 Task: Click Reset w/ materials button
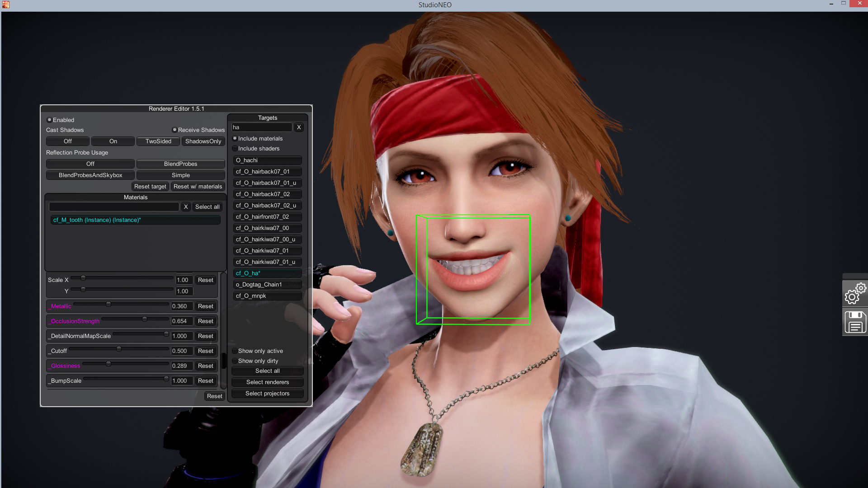click(x=198, y=186)
